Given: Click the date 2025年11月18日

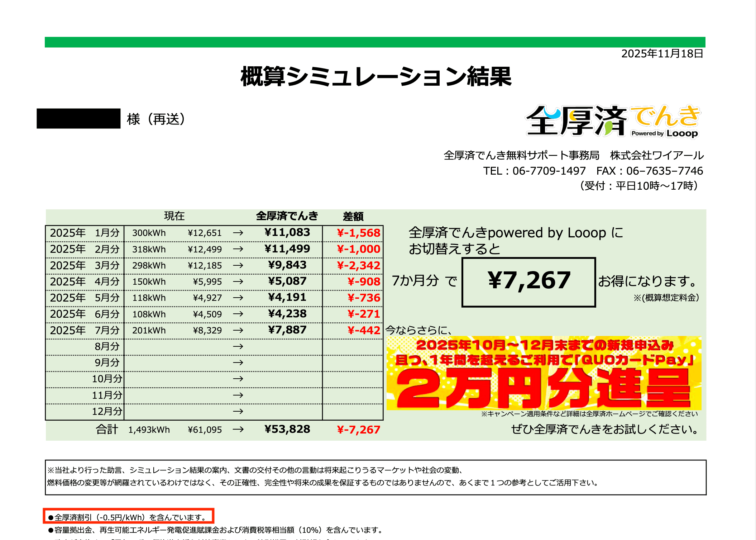Looking at the screenshot, I should click(x=662, y=54).
